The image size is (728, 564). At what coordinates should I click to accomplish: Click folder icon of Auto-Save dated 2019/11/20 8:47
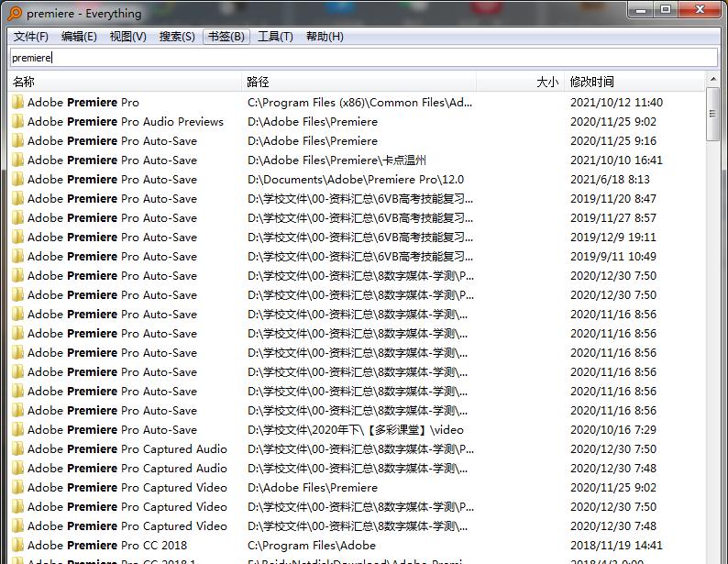point(17,199)
